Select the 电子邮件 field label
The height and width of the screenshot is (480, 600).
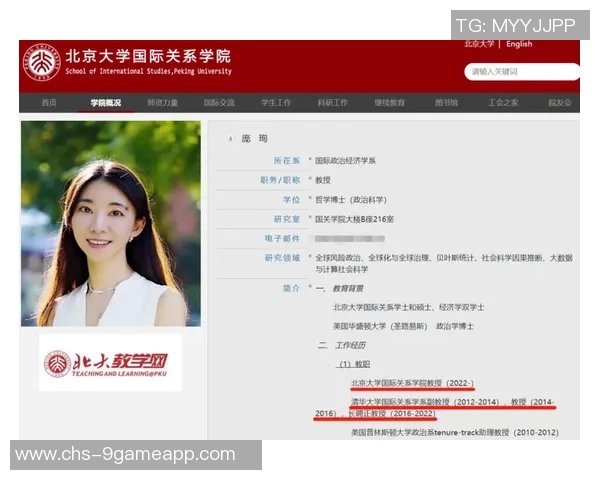(x=282, y=238)
